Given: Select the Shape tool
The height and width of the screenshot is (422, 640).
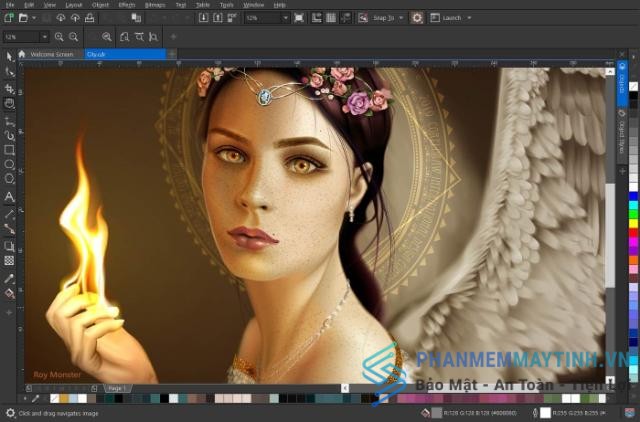Looking at the screenshot, I should tap(9, 73).
